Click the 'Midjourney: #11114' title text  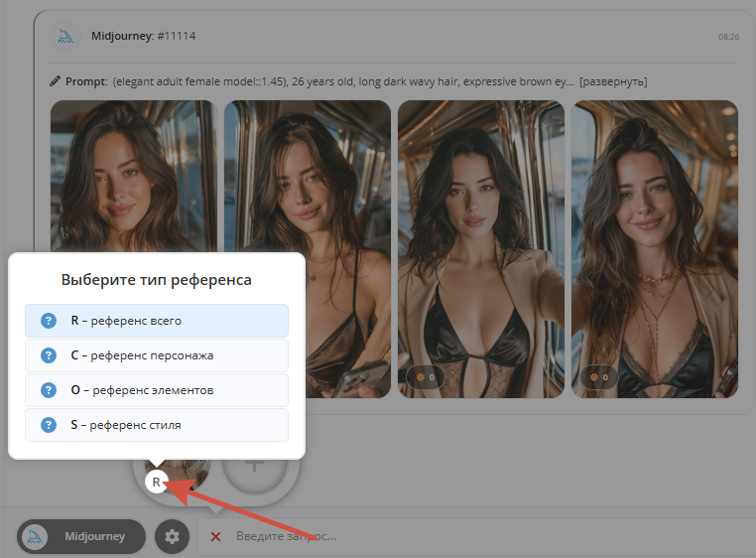click(143, 36)
